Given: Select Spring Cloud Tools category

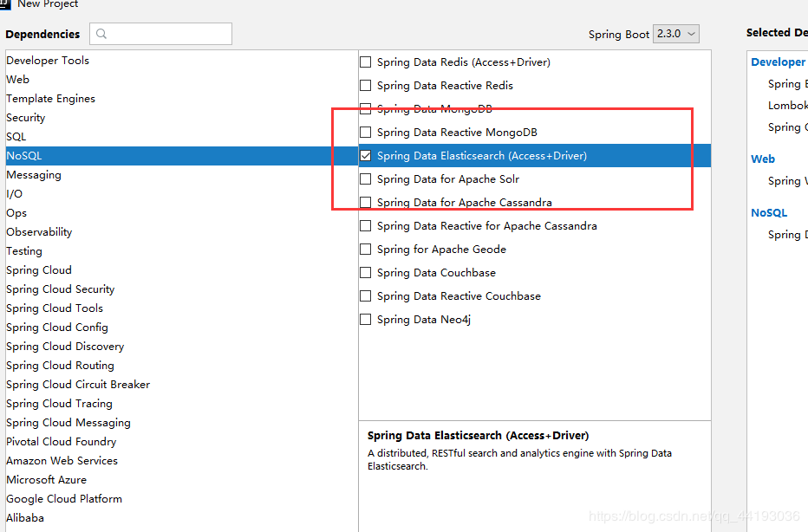Looking at the screenshot, I should click(181, 308).
